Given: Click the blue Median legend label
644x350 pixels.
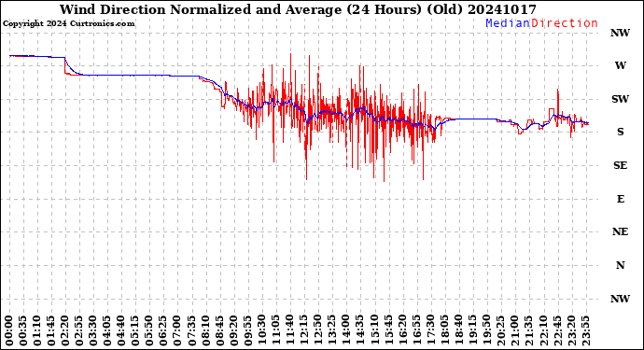Looking at the screenshot, I should [508, 23].
